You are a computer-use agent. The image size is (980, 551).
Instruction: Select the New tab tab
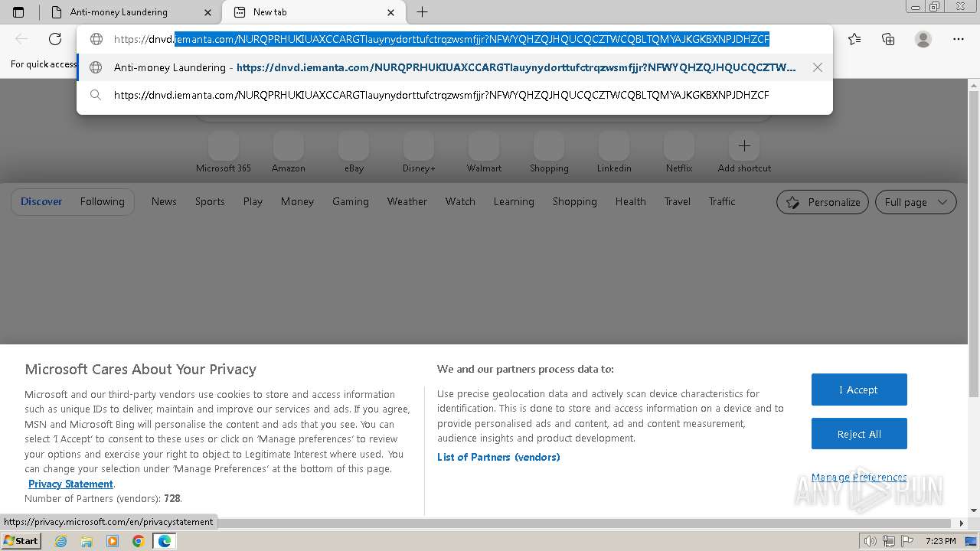313,12
